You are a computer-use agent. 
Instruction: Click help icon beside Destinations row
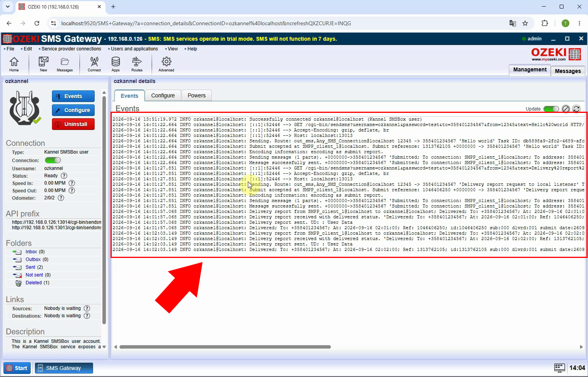[87, 316]
